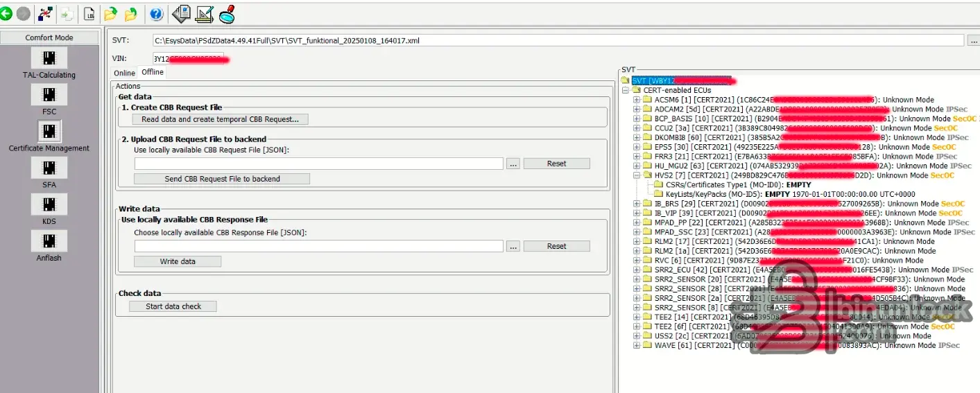Expand the ADCAM2 [5d] ECU node
Screen dimensions: 980x393
[637, 110]
